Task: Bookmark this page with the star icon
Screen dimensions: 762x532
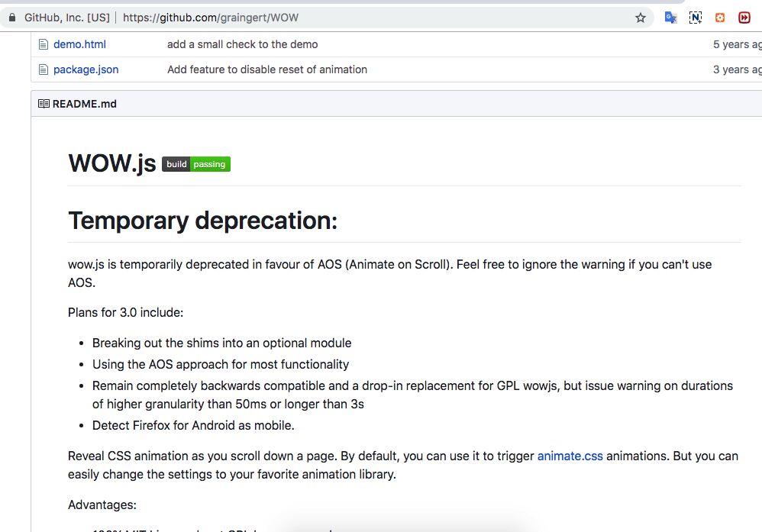Action: (641, 18)
